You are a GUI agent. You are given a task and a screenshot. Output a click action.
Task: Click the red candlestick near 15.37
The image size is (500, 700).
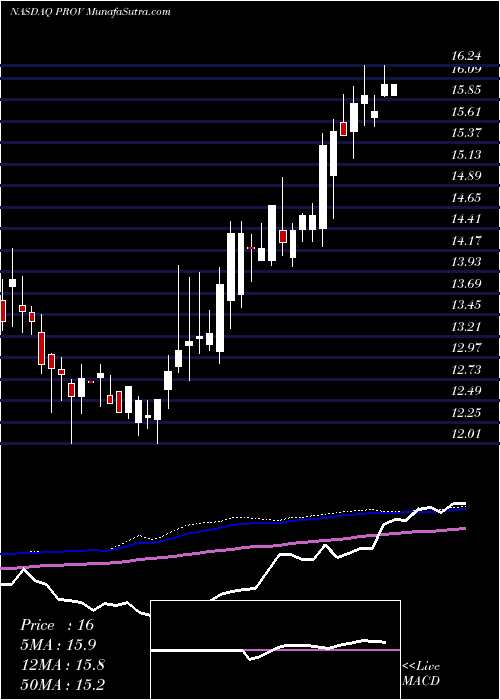click(x=343, y=129)
